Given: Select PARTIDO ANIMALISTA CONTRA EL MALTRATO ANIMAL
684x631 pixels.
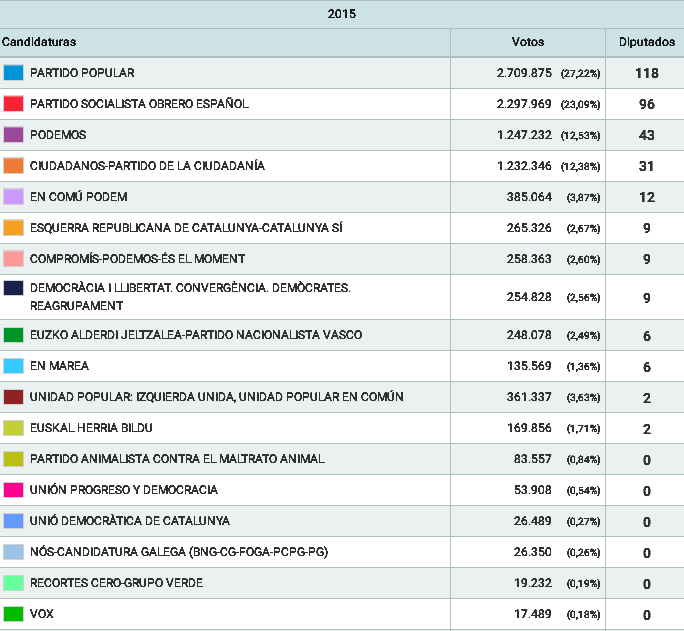Looking at the screenshot, I should click(177, 459).
